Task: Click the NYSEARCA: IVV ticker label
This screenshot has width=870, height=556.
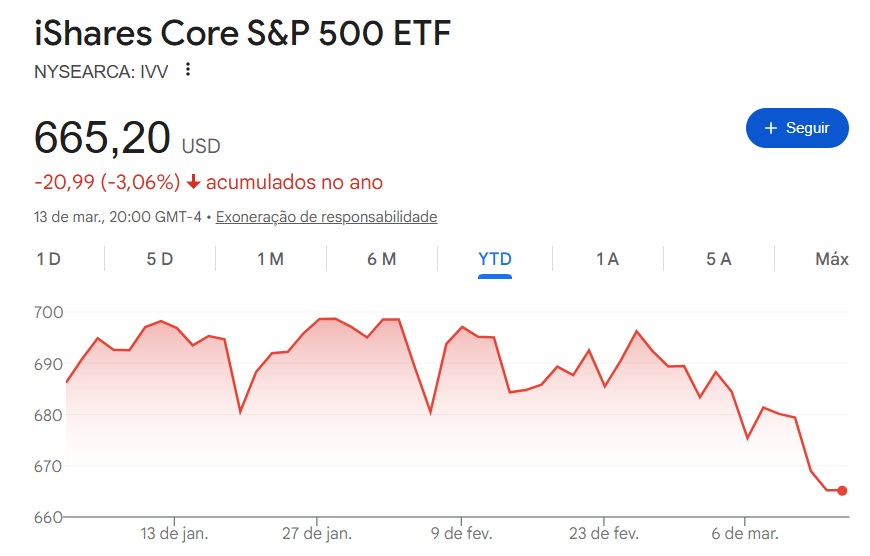Action: tap(101, 71)
